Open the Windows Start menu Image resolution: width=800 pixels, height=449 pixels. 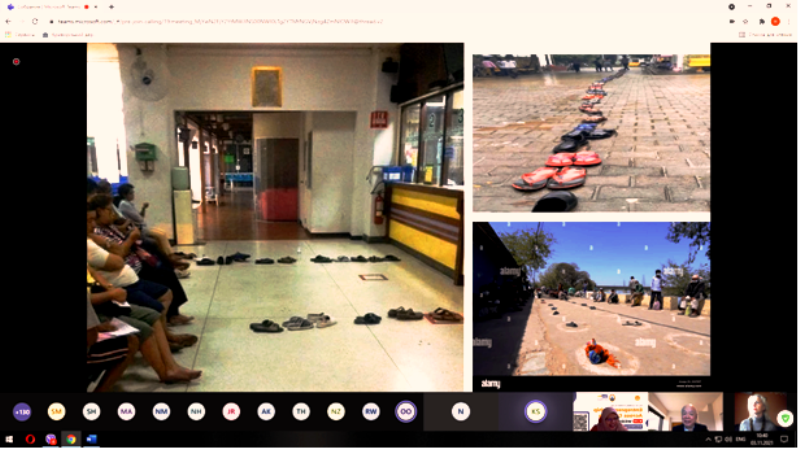8,439
